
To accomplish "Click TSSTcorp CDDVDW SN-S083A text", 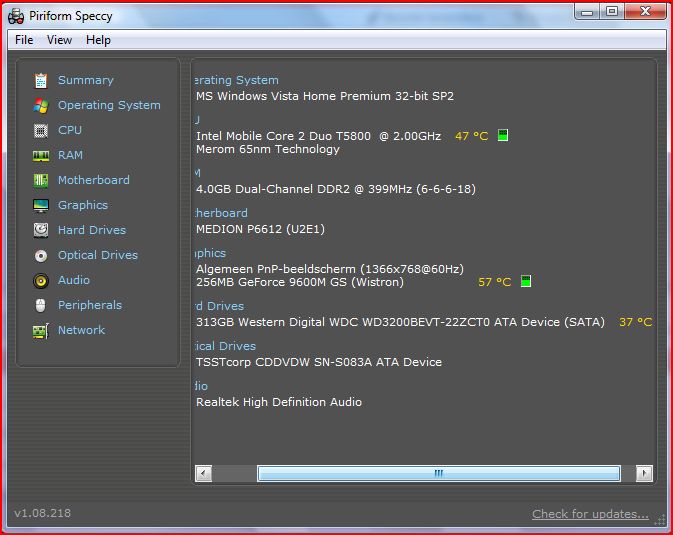I will [x=319, y=362].
